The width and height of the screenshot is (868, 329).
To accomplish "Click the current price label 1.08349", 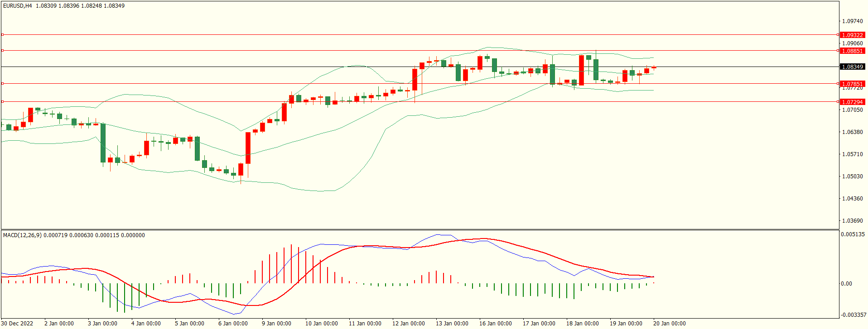I will (852, 67).
